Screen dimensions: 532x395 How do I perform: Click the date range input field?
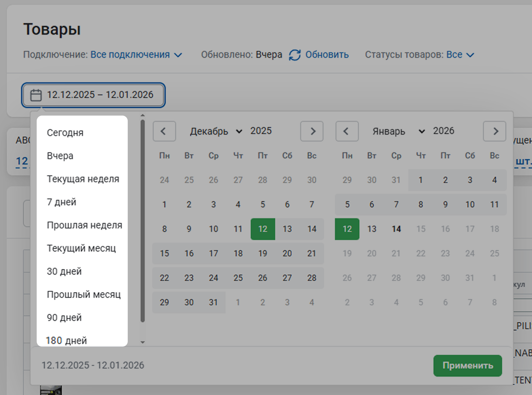(x=100, y=95)
